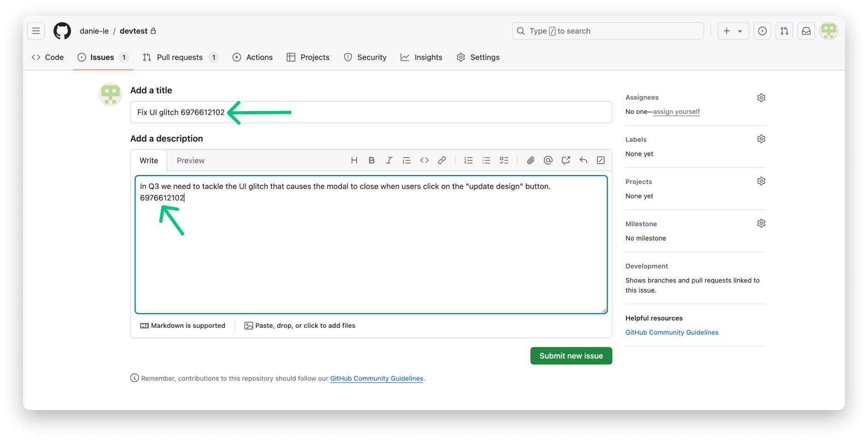This screenshot has width=868, height=440.
Task: Add a numbered list
Action: (x=469, y=160)
